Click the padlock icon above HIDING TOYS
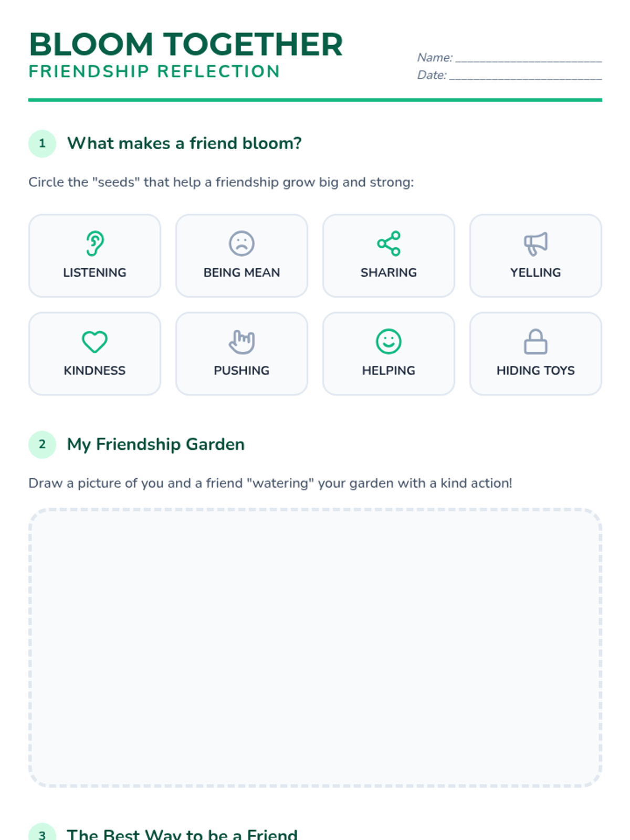This screenshot has height=840, width=630. click(535, 342)
